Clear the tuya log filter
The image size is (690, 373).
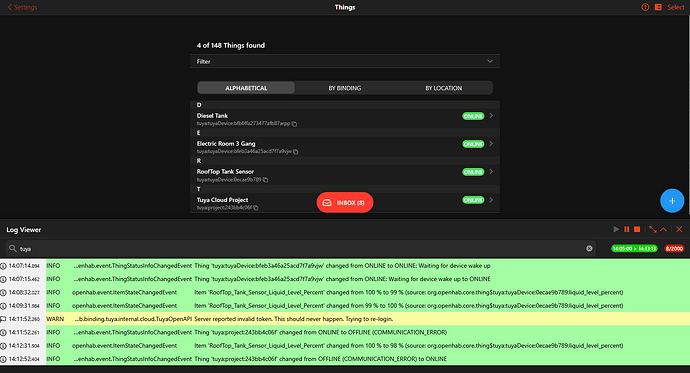[589, 249]
